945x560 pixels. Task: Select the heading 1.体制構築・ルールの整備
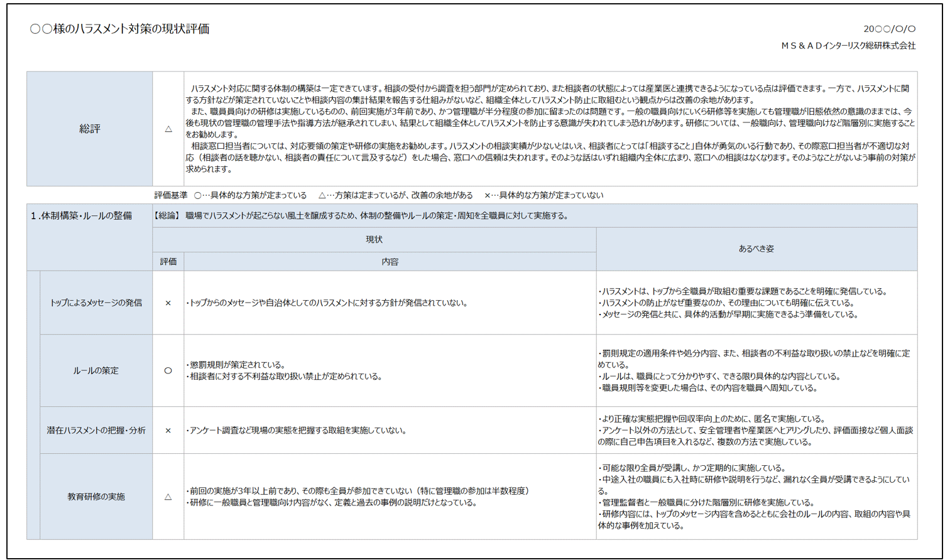82,216
